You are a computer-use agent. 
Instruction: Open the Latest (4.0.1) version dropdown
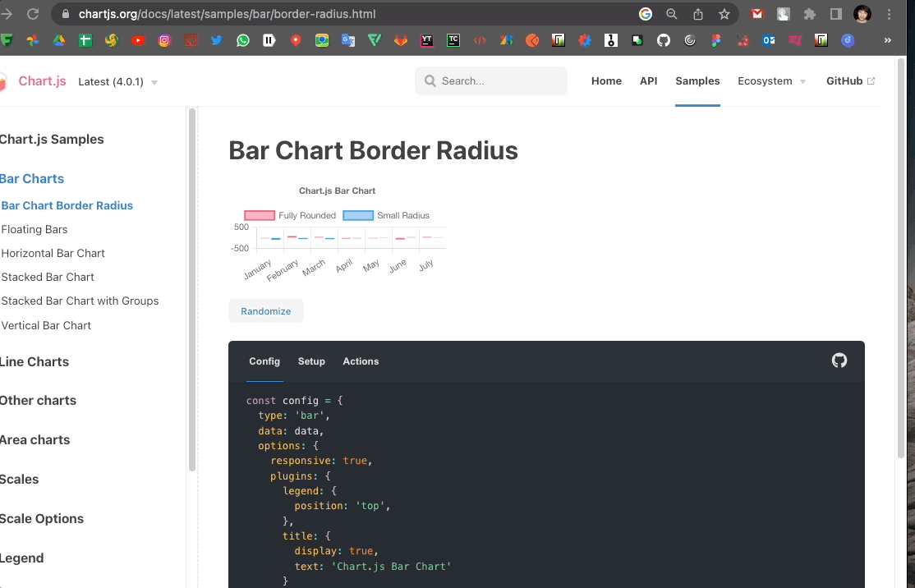click(x=118, y=81)
